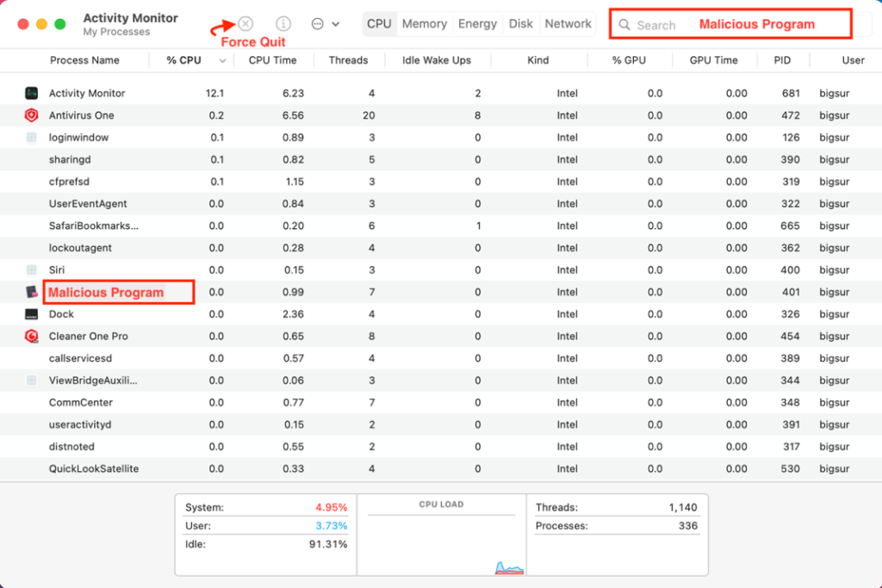Open the Disk tab
882x588 pixels.
520,24
